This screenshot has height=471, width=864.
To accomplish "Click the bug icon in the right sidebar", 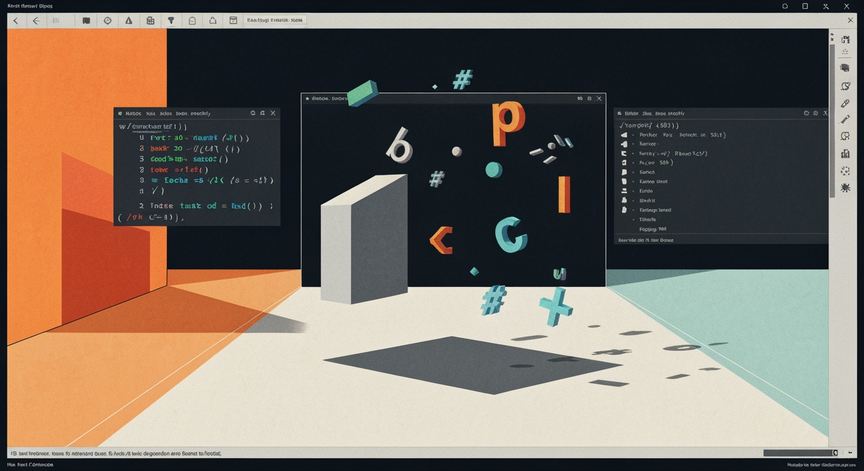I will [845, 188].
